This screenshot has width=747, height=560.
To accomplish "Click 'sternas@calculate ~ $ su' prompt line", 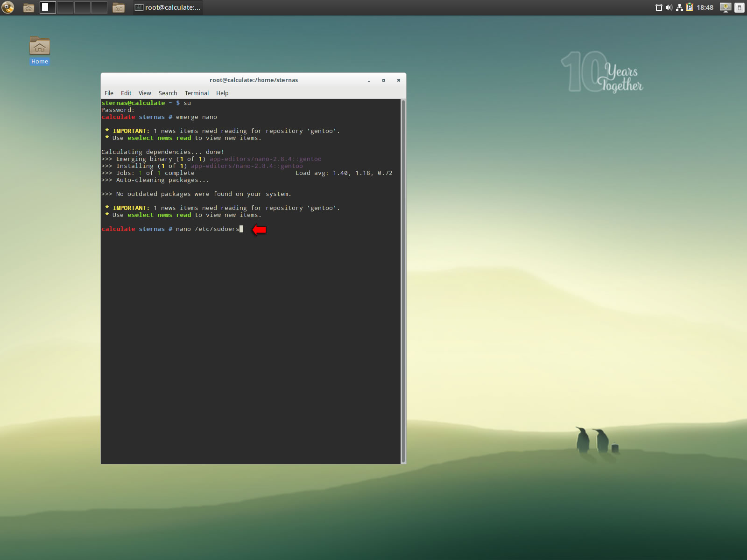I will pyautogui.click(x=146, y=103).
